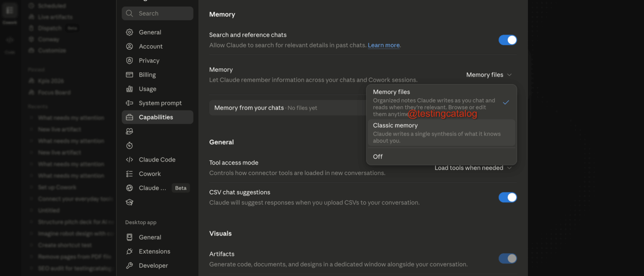Viewport: 644px width, 276px height.
Task: Click the Developer wrench icon
Action: [130, 265]
